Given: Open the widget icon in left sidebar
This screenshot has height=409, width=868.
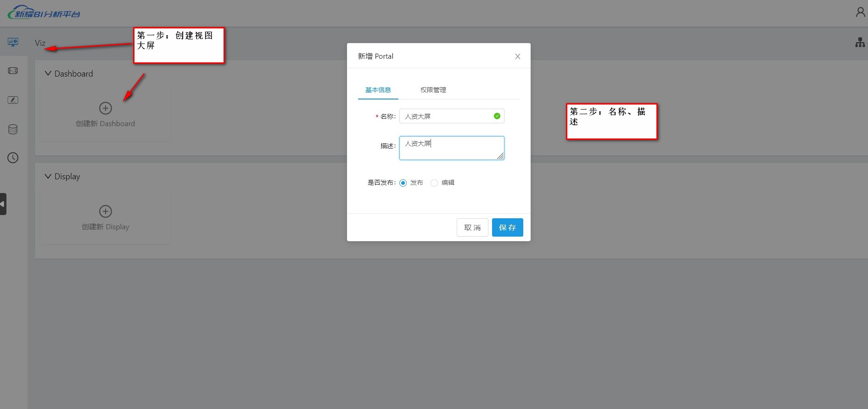Looking at the screenshot, I should 13,71.
